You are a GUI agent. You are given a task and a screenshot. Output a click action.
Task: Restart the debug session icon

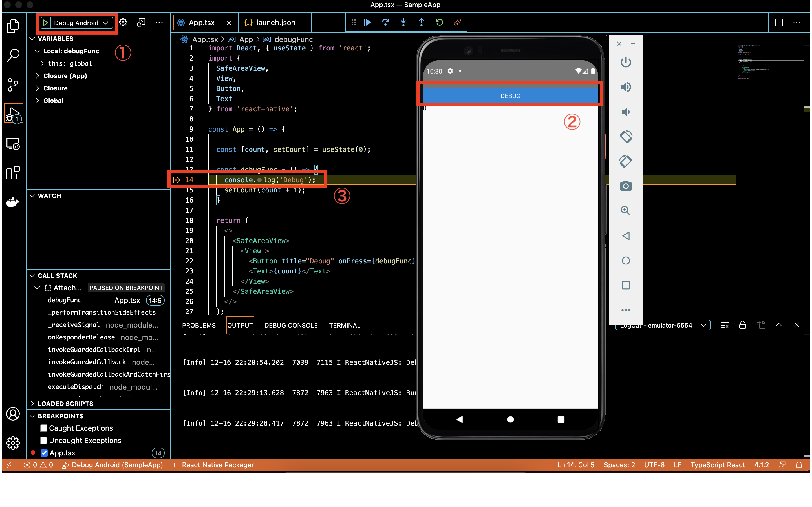click(x=440, y=23)
